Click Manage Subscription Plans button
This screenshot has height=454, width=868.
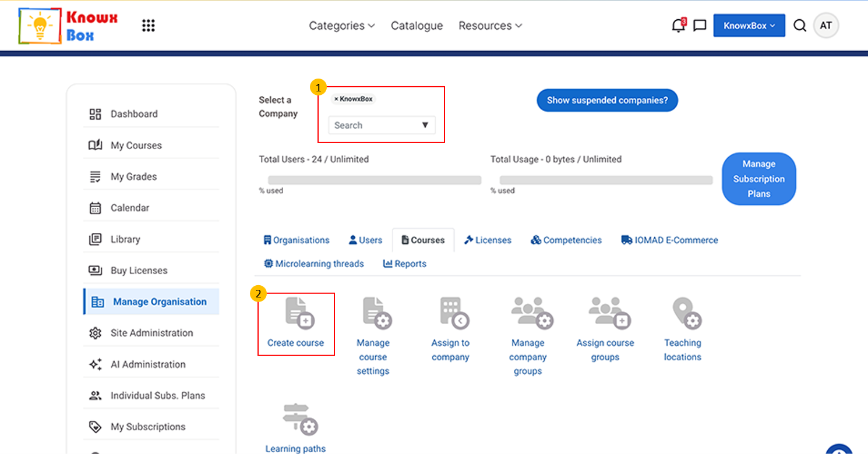coord(759,179)
